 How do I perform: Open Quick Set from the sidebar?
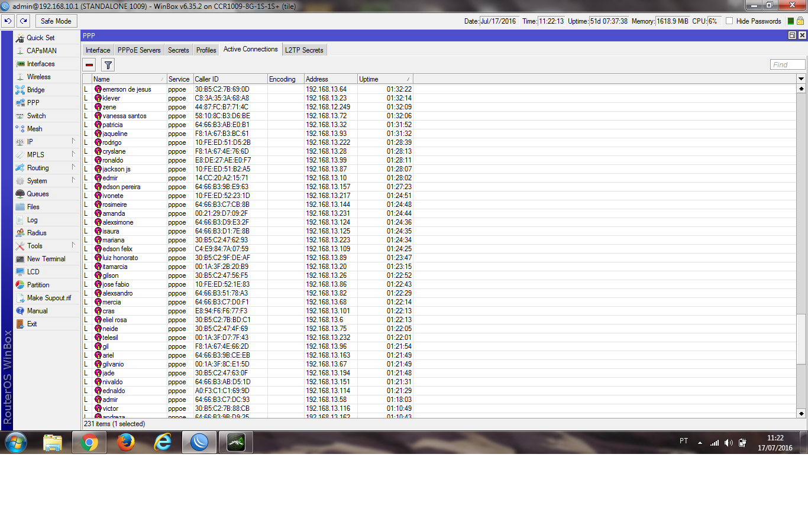(x=40, y=38)
